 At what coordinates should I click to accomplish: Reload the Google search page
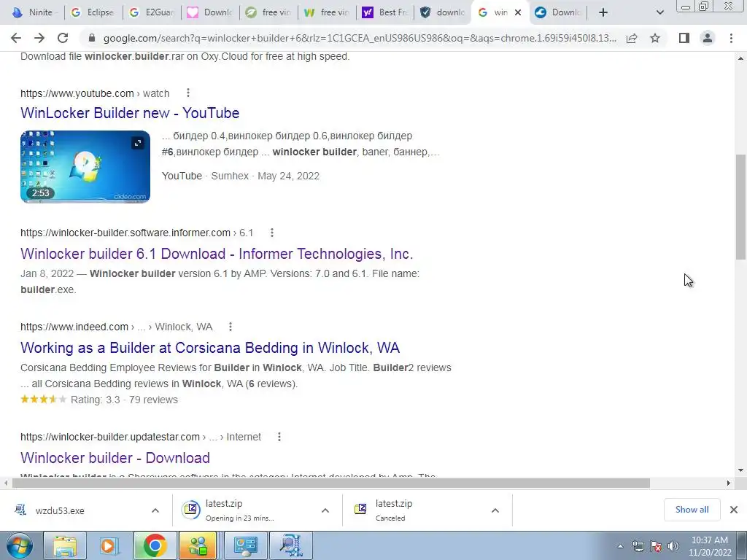click(x=63, y=38)
